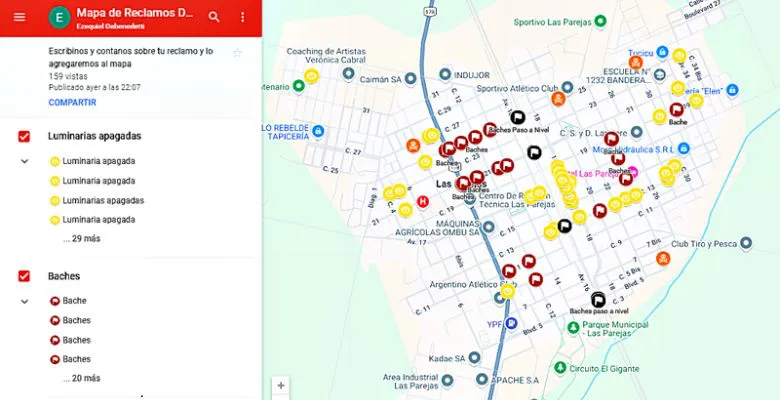Collapse the Baches layer chevron

click(x=24, y=301)
